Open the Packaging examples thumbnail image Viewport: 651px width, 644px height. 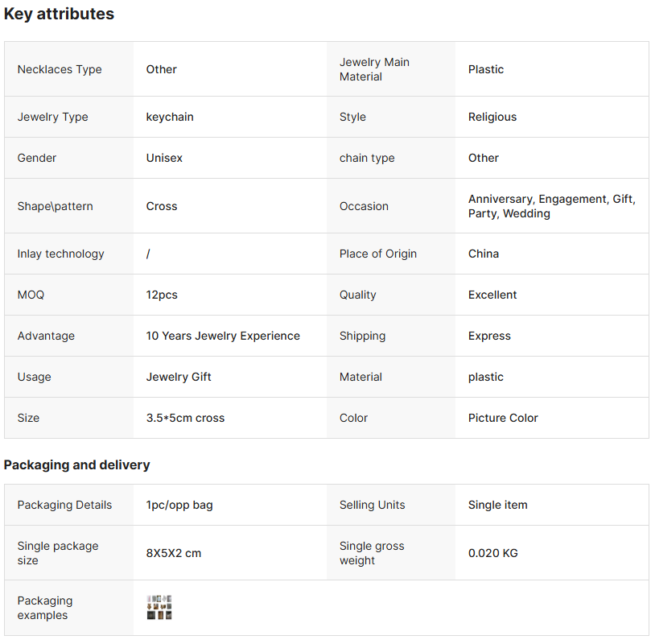[159, 608]
